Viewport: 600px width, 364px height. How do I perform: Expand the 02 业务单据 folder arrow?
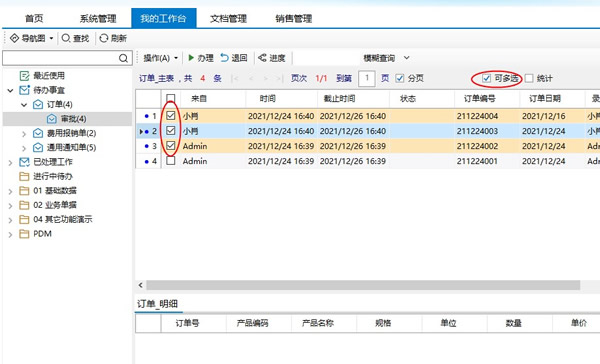(x=10, y=206)
